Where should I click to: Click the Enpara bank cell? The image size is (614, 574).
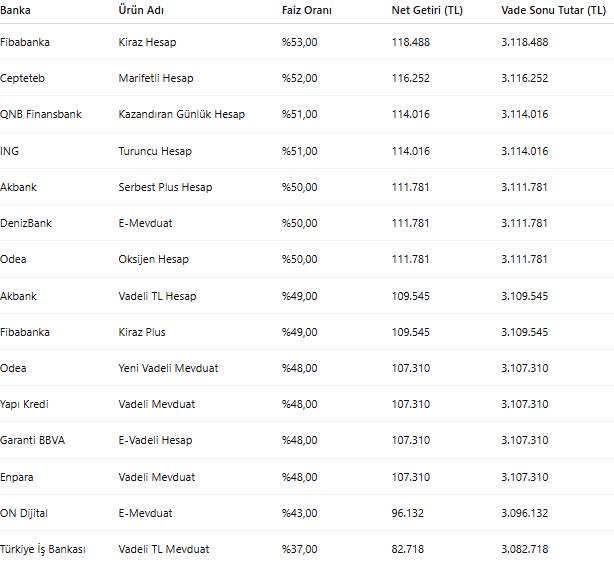tap(16, 477)
